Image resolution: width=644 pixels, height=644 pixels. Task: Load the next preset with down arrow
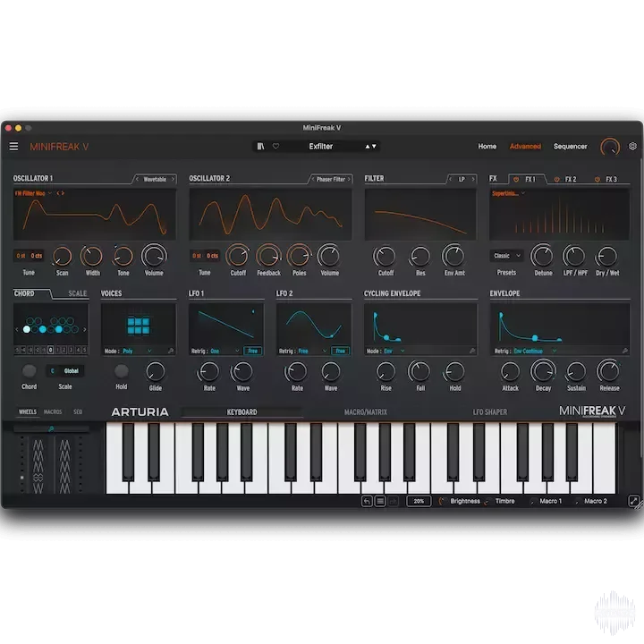pos(374,146)
